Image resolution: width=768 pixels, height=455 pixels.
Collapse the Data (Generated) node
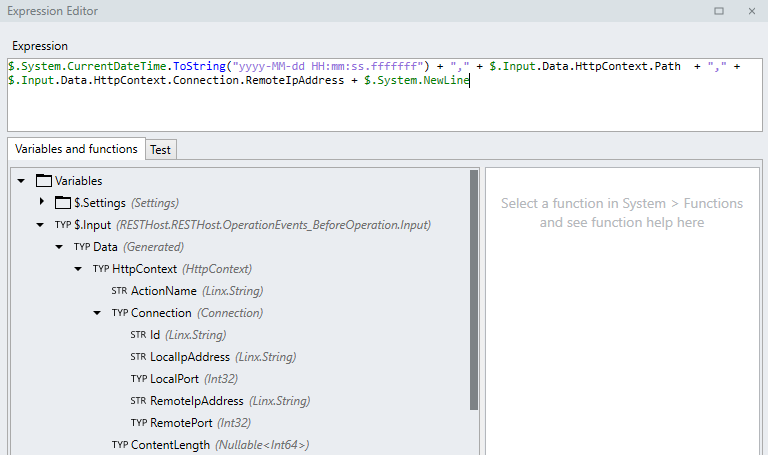click(x=59, y=247)
